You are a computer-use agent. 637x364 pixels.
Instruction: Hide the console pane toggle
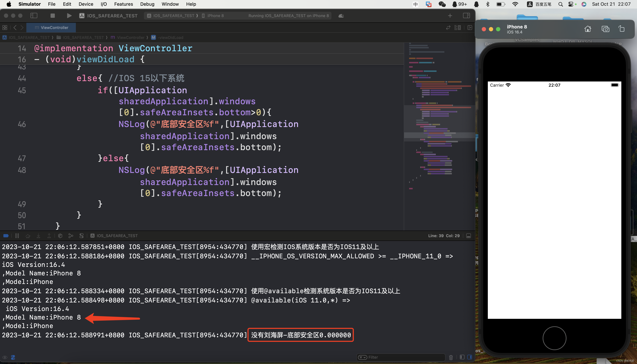[469, 357]
